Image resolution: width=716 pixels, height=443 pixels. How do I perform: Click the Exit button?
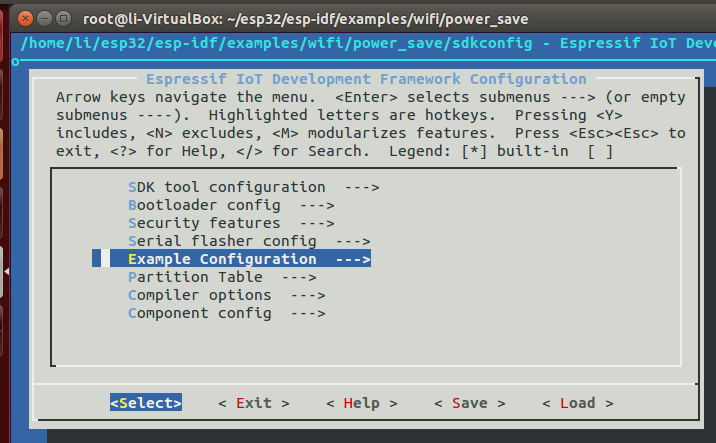254,403
